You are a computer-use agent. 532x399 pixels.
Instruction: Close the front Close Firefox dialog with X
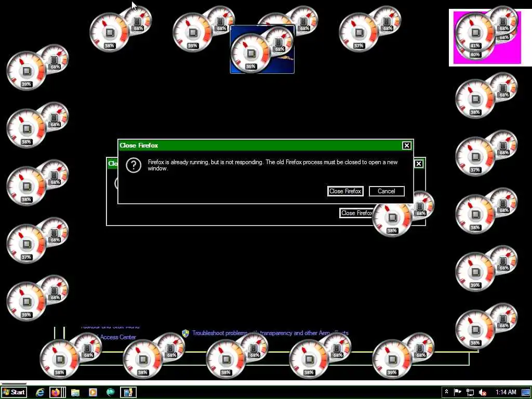tap(406, 145)
